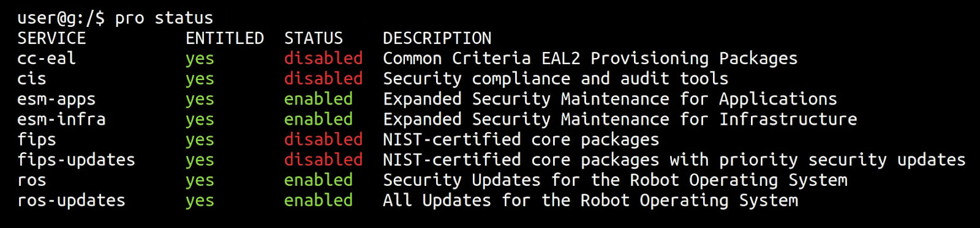Click the enabled status of ros-updates
Image resolution: width=980 pixels, height=228 pixels.
click(x=318, y=200)
